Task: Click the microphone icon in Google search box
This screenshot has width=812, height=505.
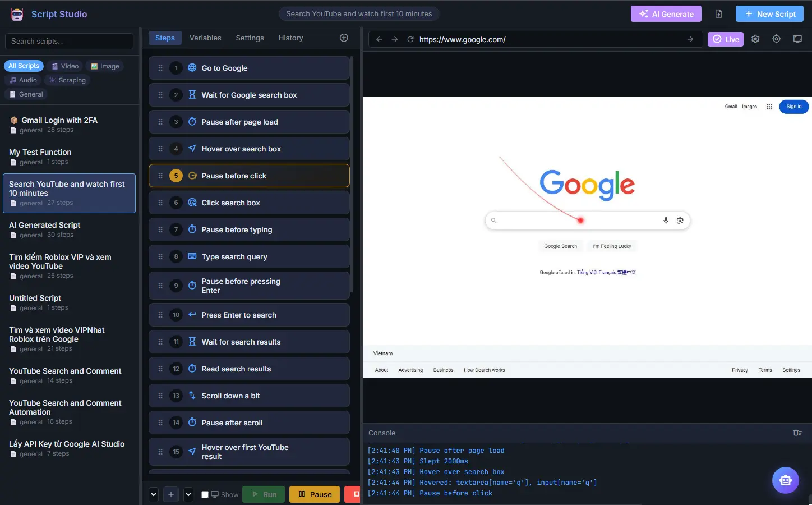Action: (666, 221)
